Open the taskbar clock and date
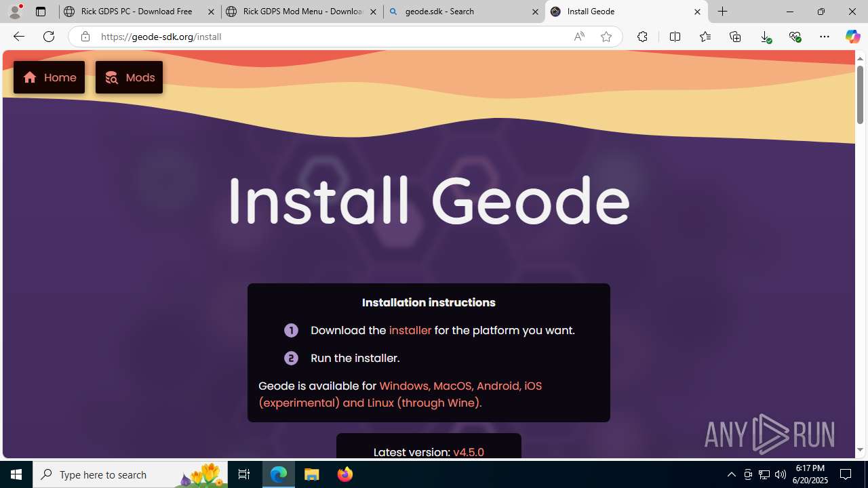The width and height of the screenshot is (868, 488). pos(811,474)
